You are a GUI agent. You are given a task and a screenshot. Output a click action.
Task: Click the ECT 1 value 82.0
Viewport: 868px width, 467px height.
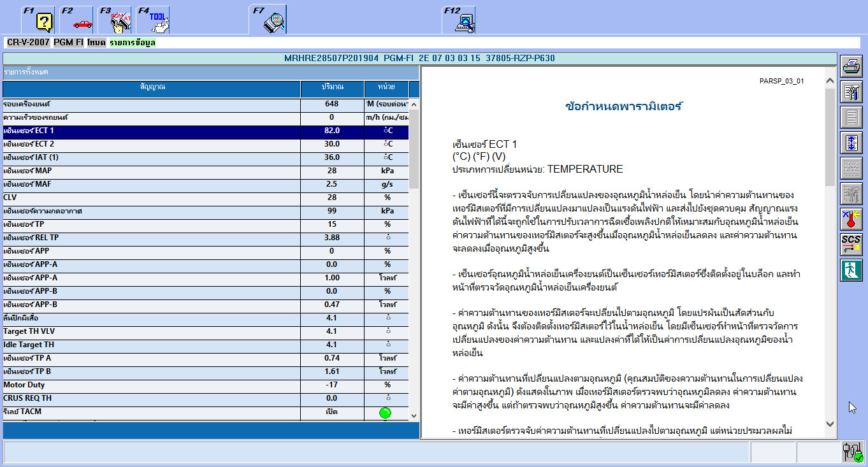click(332, 131)
